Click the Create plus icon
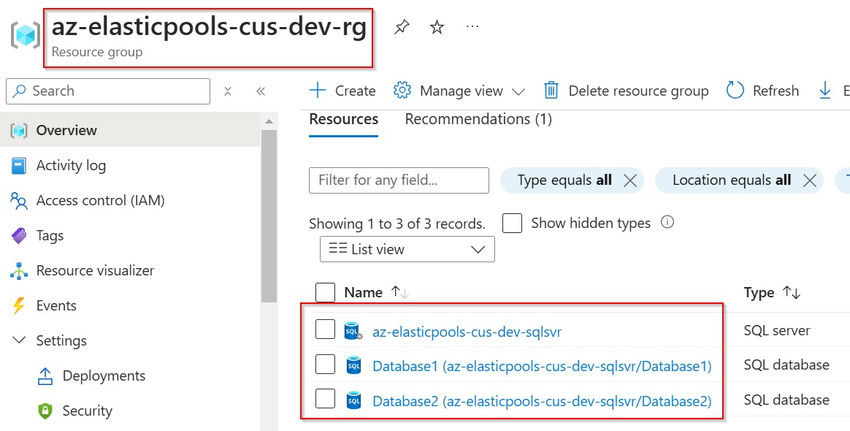Image resolution: width=850 pixels, height=431 pixels. click(x=317, y=90)
